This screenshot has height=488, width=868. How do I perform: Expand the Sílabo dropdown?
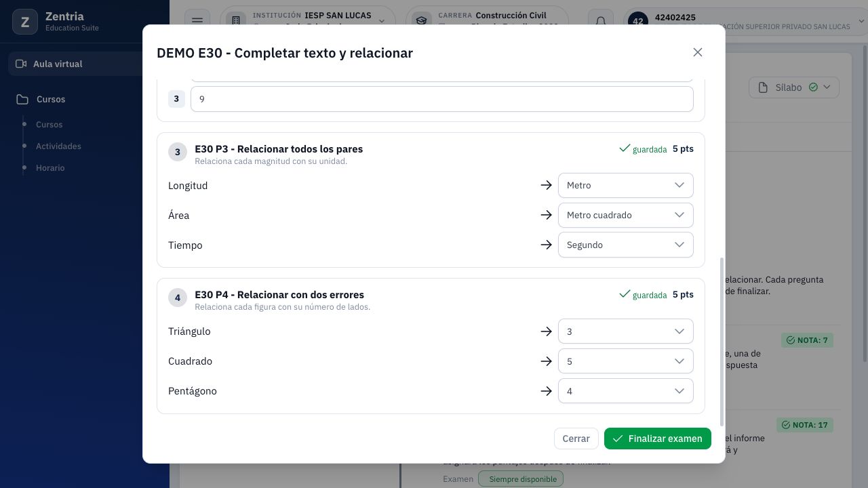click(x=794, y=87)
